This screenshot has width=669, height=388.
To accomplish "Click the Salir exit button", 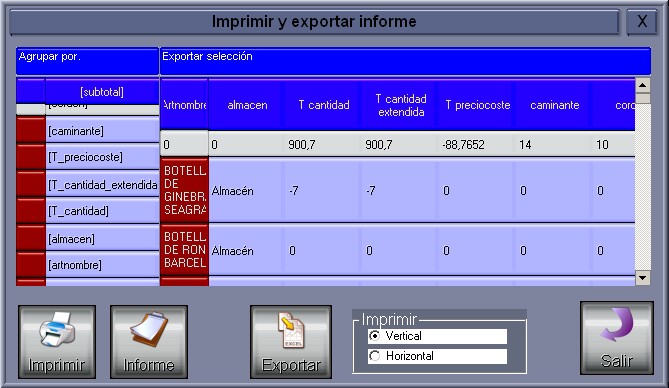I will [617, 338].
